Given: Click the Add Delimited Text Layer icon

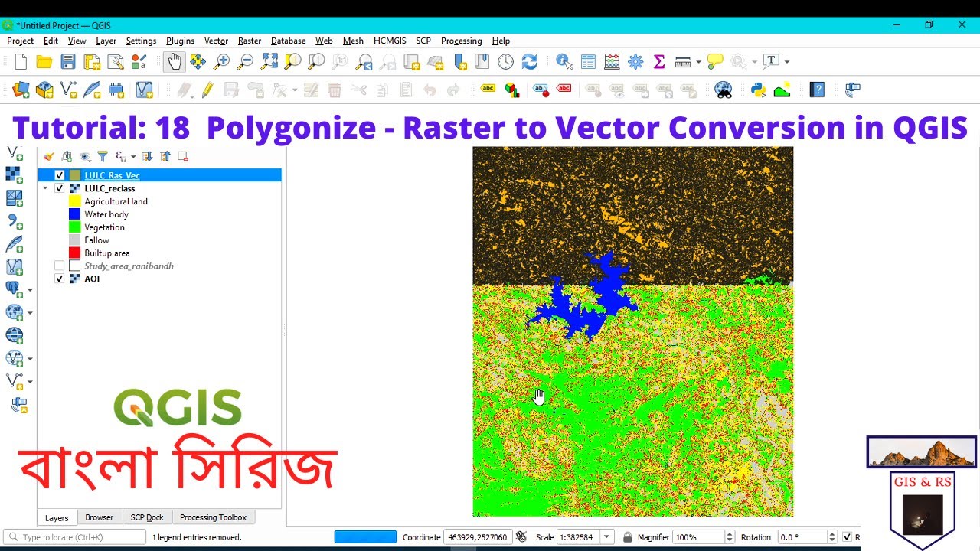Looking at the screenshot, I should coord(15,221).
